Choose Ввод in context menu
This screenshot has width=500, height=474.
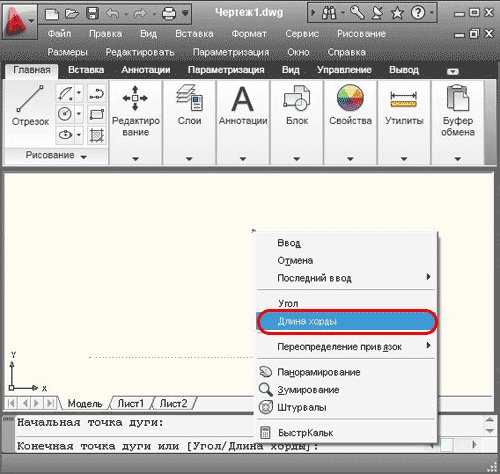tap(345, 243)
